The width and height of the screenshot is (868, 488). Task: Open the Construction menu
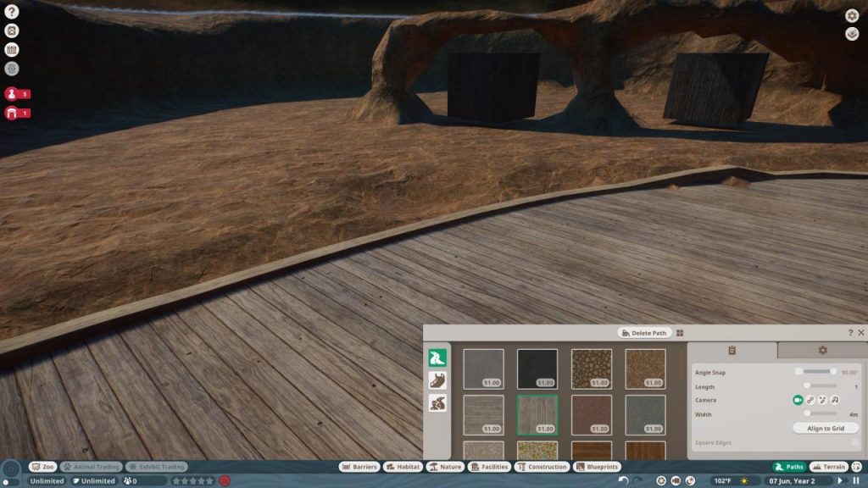542,467
